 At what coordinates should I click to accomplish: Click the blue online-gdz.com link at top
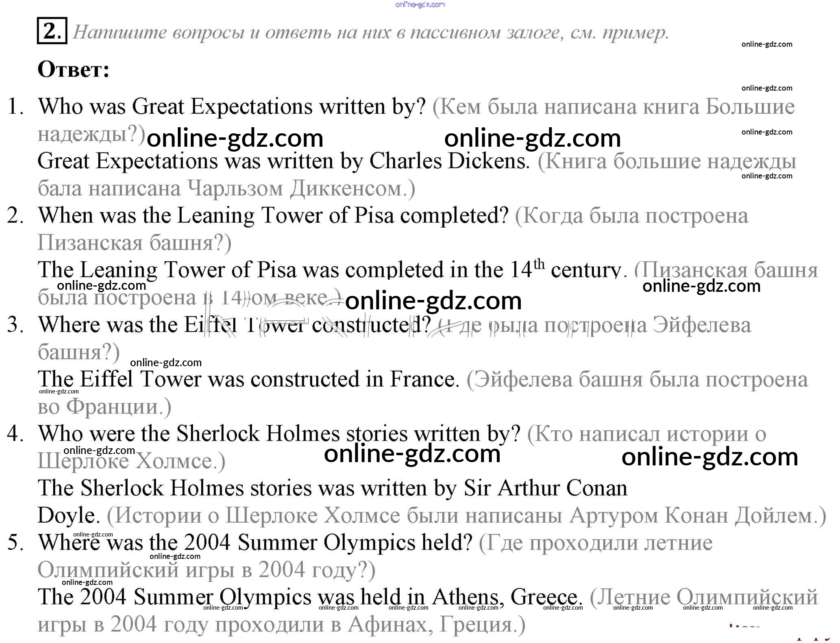click(420, 4)
